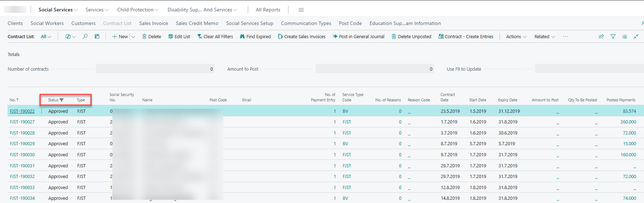Click the search magnifier icon
Screen dimensions: 644x203
tap(85, 36)
